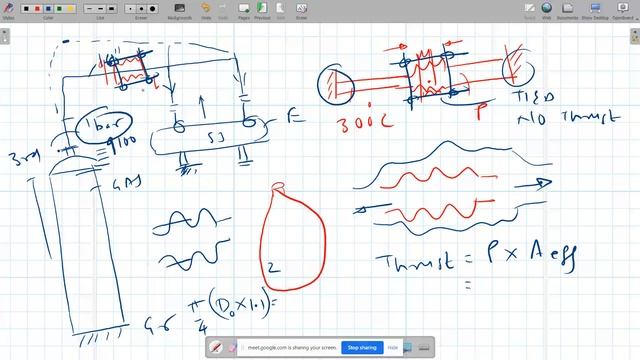
Task: Choose the large eraser size
Action: (x=152, y=9)
